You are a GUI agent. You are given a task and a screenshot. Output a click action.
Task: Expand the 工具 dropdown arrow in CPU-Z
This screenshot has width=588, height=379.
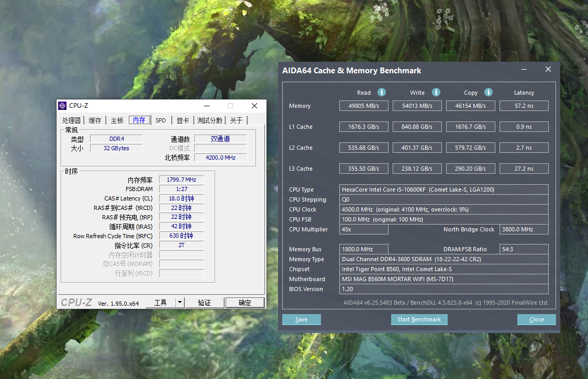(180, 303)
